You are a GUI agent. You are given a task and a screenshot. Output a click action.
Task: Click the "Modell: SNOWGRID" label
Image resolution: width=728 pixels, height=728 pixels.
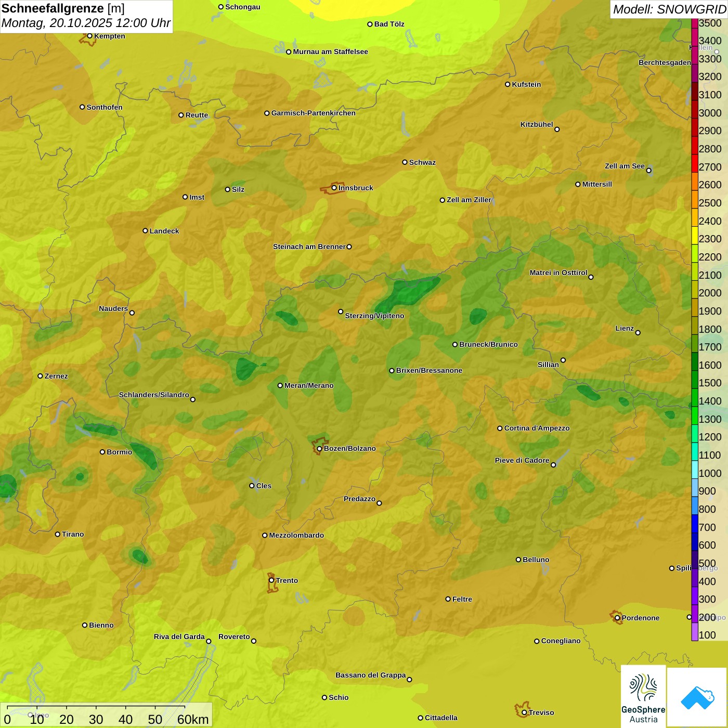[x=669, y=9]
